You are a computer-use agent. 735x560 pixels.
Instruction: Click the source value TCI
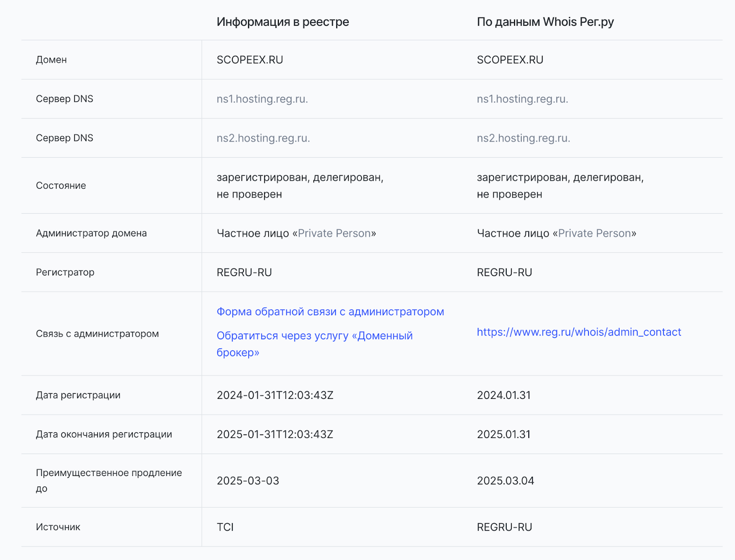(225, 527)
